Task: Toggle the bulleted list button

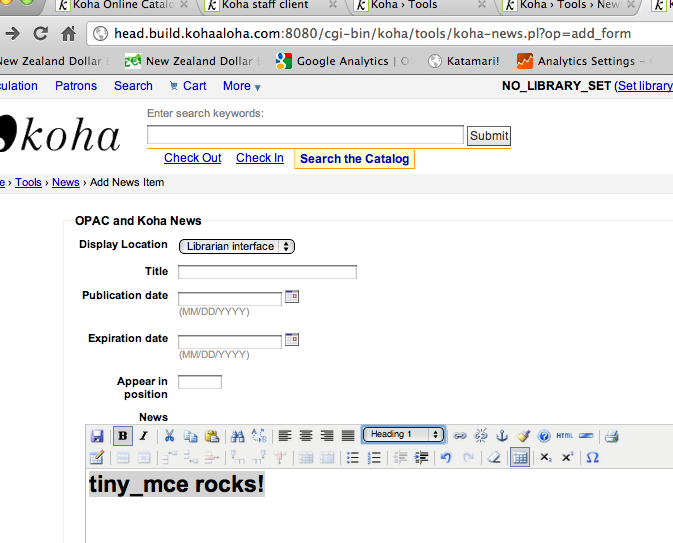Action: 353,457
